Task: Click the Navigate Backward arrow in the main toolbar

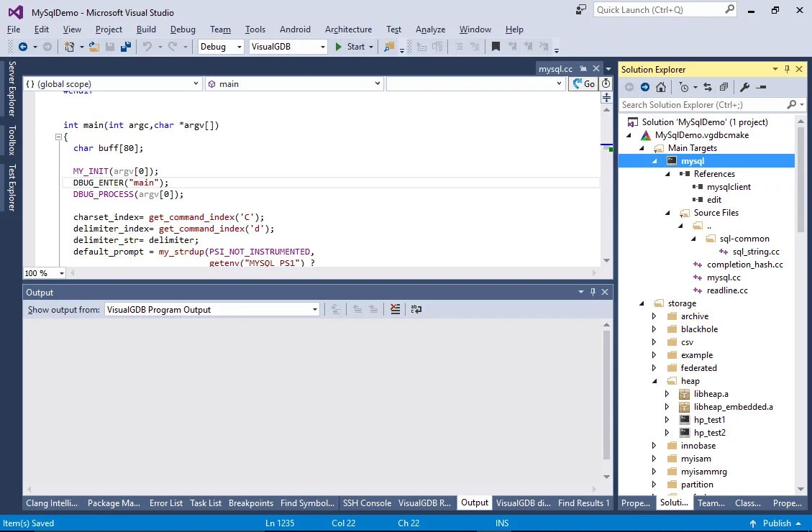Action: (x=23, y=47)
